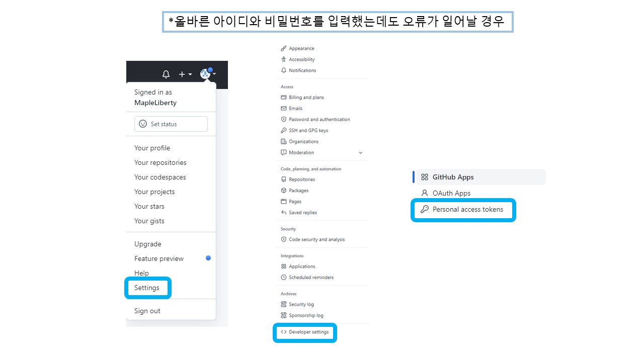Screen dimensions: 644x362
Task: Open Personal access tokens
Action: tap(468, 210)
